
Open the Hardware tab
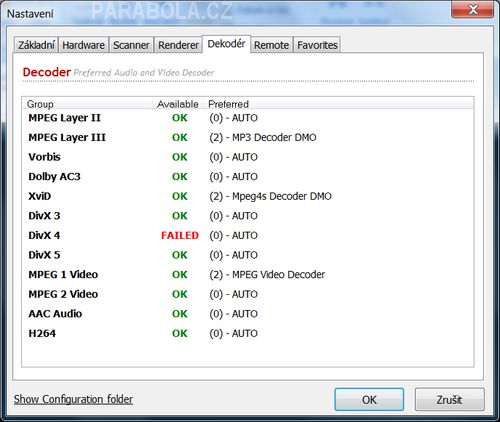click(84, 45)
